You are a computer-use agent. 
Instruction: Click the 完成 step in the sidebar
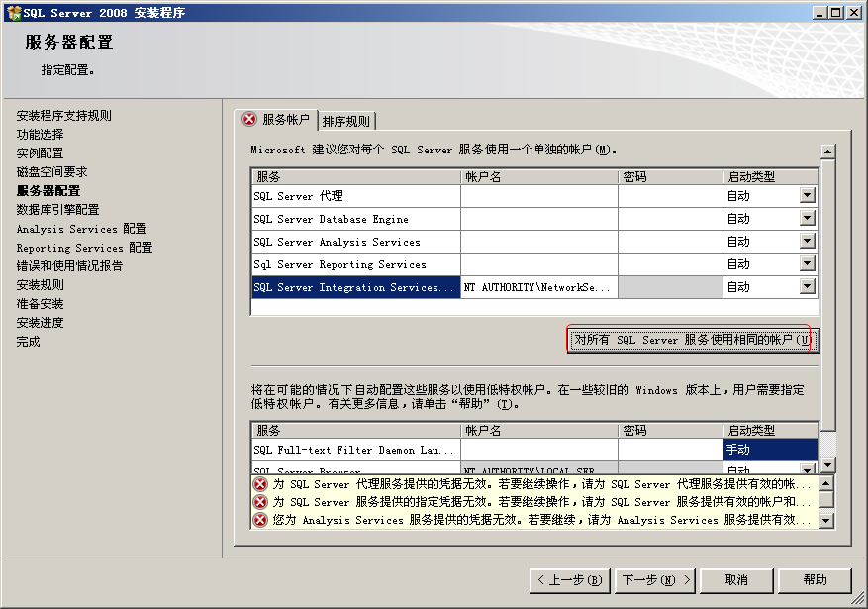tap(29, 341)
